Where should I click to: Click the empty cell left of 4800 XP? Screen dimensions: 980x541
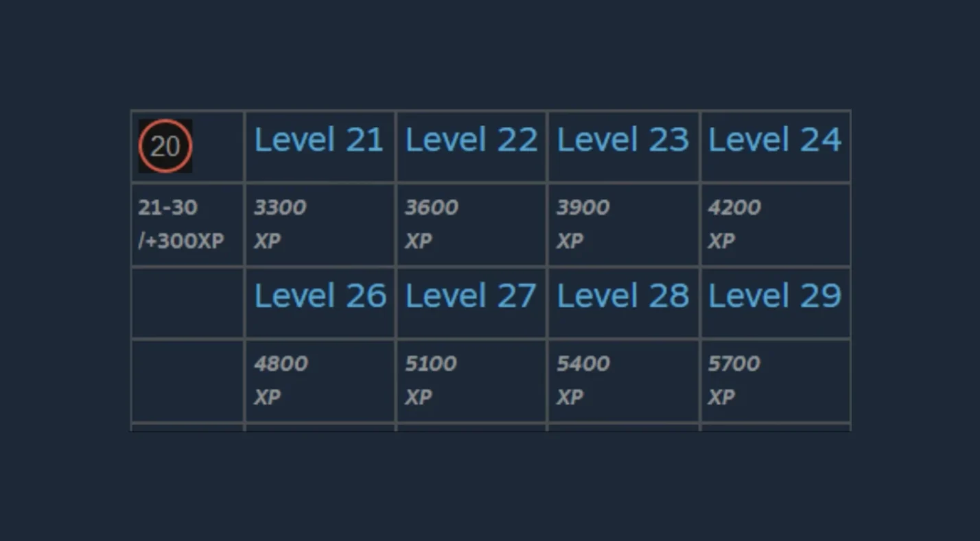[x=187, y=381]
